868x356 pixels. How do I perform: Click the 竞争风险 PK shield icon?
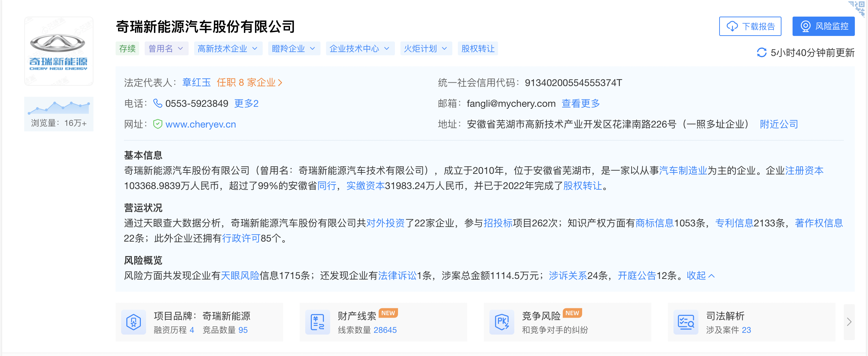(x=502, y=322)
